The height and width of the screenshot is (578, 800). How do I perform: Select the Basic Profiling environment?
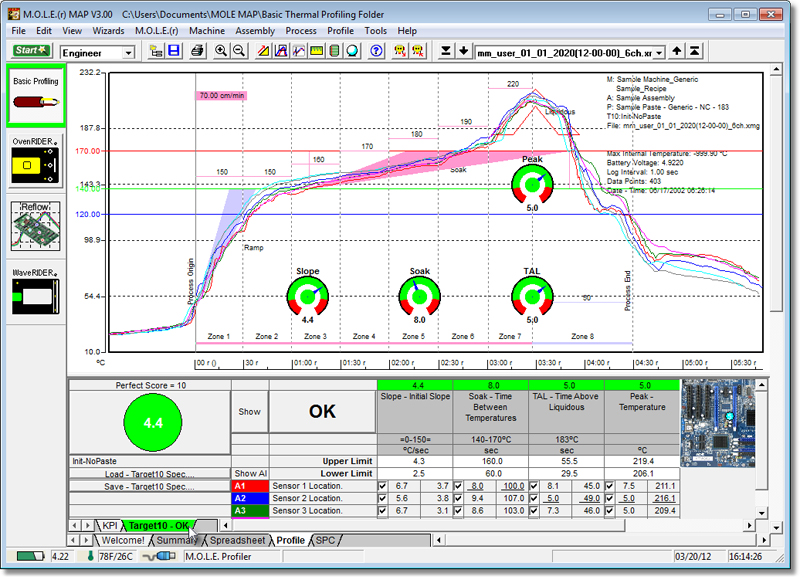tap(36, 95)
